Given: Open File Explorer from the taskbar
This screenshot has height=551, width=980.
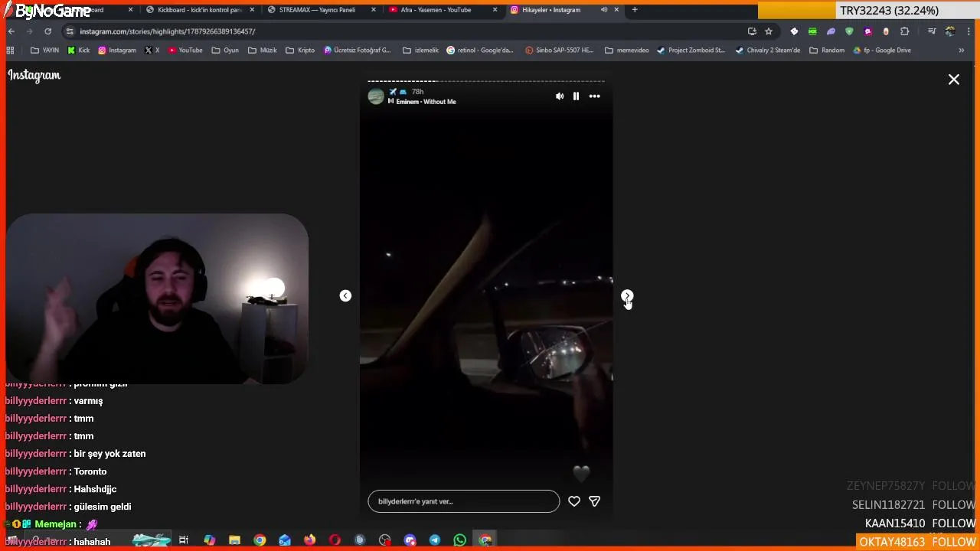Looking at the screenshot, I should [234, 540].
